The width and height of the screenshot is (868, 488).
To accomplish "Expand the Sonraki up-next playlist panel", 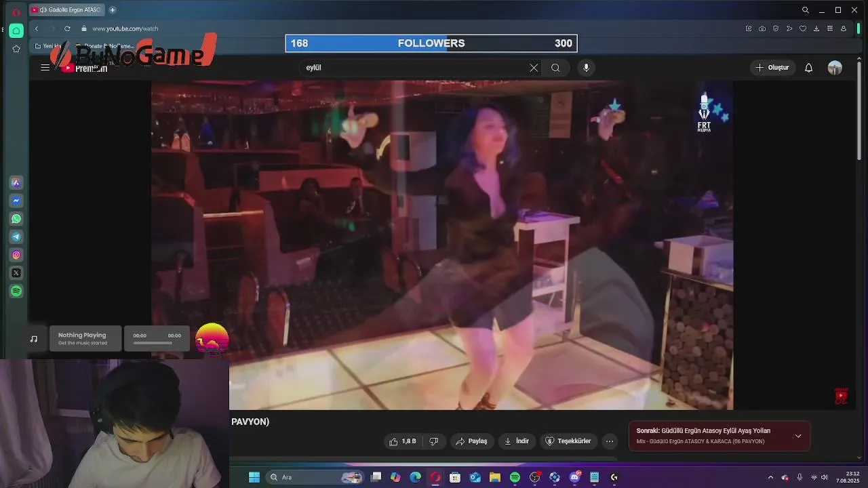I will pyautogui.click(x=798, y=436).
